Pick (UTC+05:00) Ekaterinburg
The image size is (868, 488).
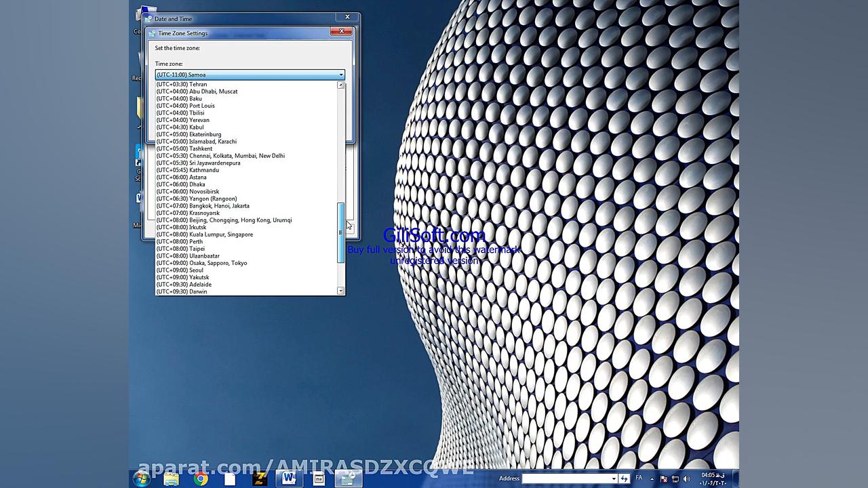click(x=246, y=134)
